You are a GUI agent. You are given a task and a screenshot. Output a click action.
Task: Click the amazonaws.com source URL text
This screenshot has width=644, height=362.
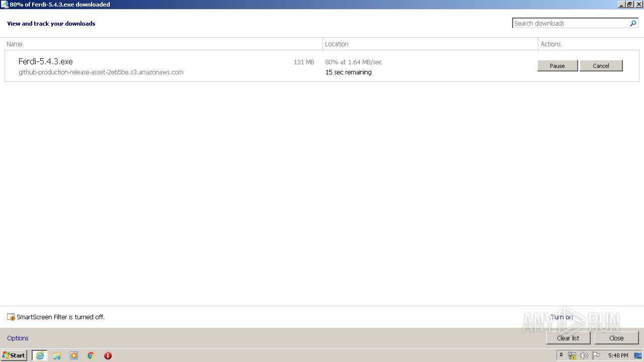pos(101,72)
